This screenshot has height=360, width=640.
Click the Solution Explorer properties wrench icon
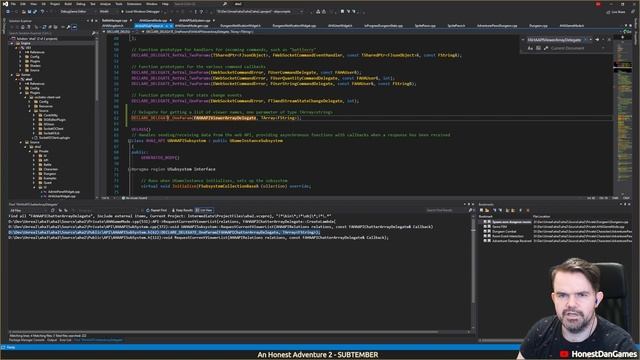[68, 27]
